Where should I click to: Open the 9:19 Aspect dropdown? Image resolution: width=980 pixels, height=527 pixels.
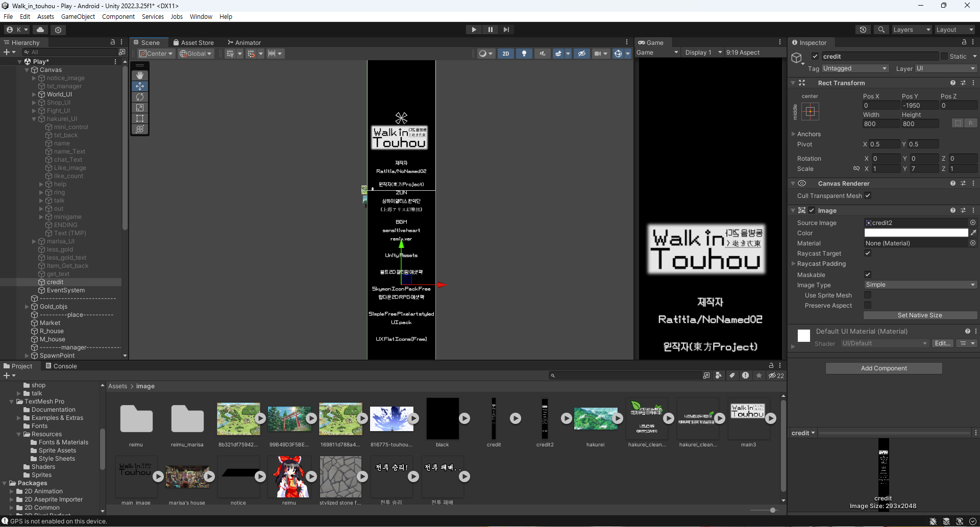[743, 53]
